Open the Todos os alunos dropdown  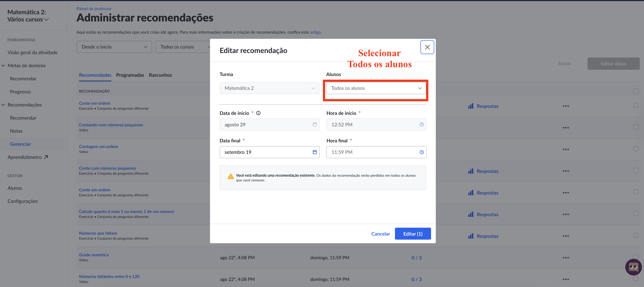tap(376, 88)
